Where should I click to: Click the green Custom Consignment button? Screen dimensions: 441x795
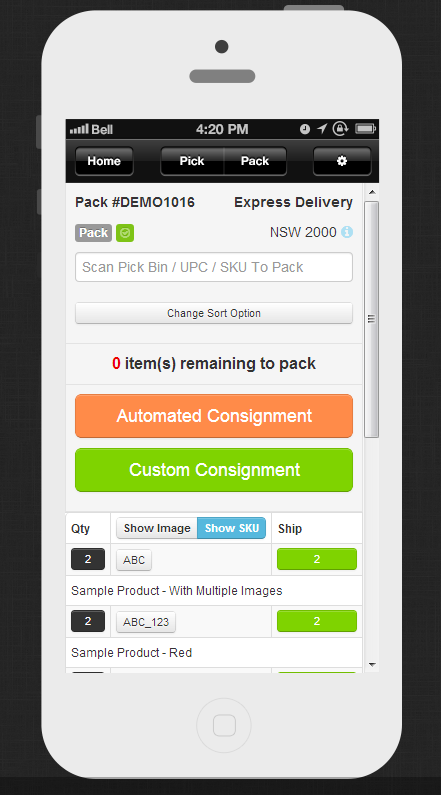pos(214,470)
